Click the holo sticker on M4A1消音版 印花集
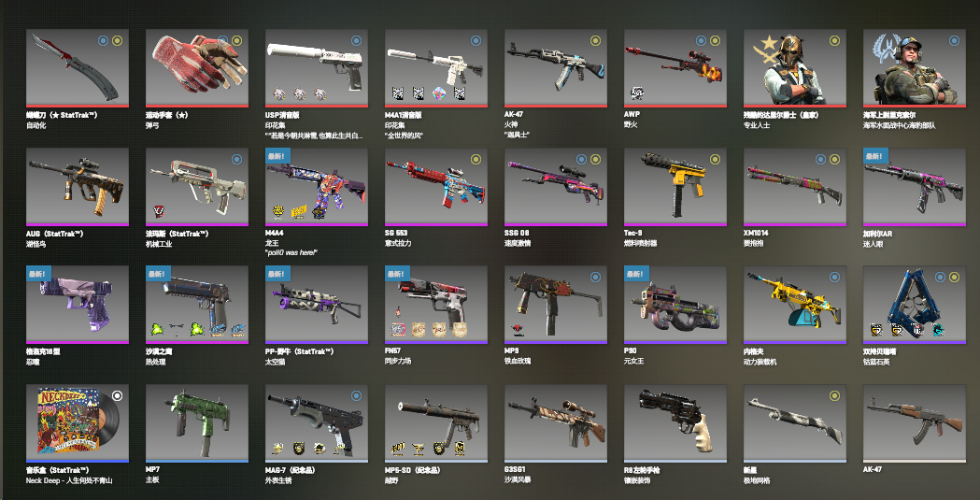The image size is (980, 500). tap(439, 93)
